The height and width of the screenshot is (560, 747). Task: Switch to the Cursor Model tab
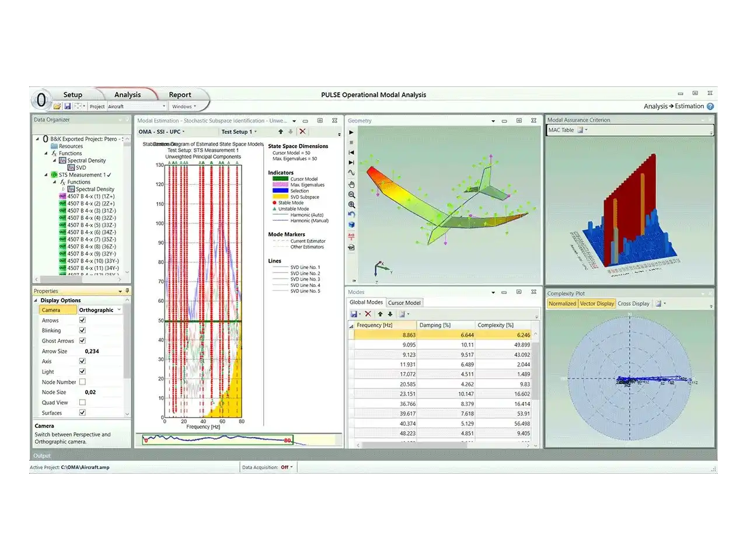coord(404,303)
